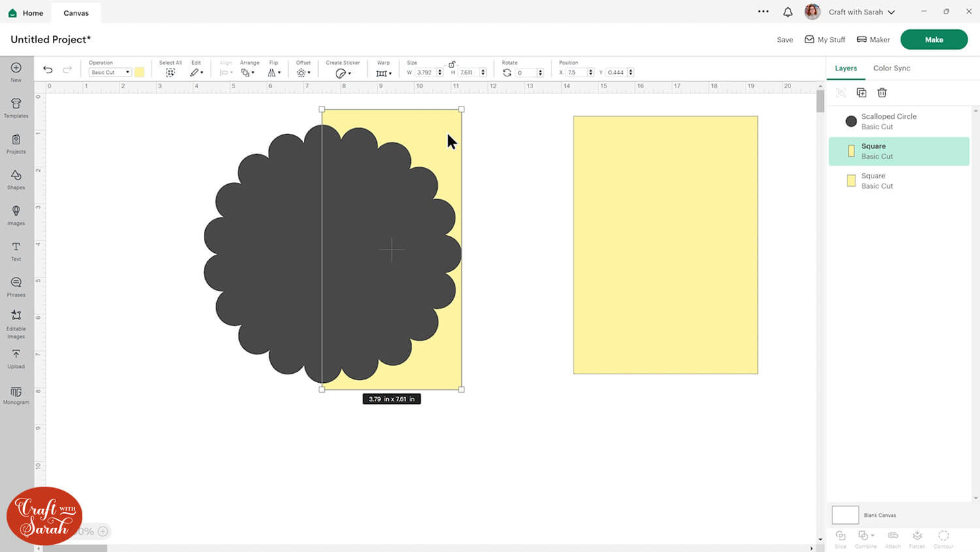Open the Upload tool
This screenshot has height=552, width=980.
click(16, 358)
